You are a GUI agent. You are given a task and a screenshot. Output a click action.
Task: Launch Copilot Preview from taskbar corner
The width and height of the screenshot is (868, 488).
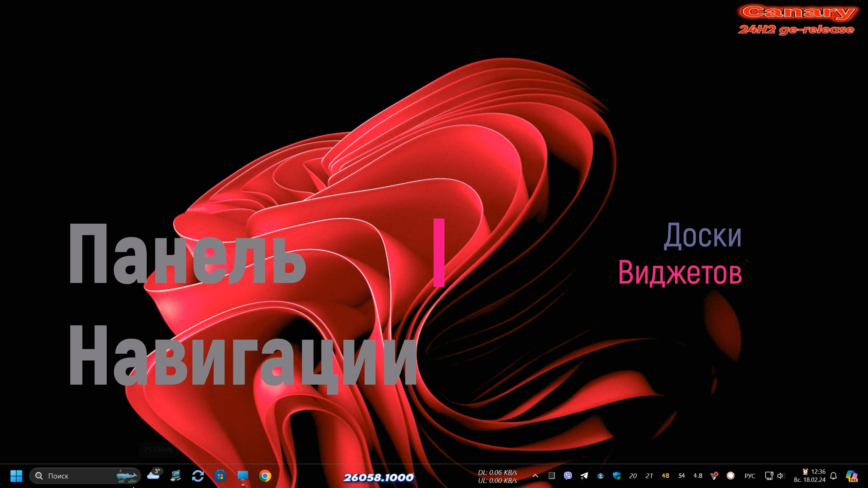(x=851, y=476)
